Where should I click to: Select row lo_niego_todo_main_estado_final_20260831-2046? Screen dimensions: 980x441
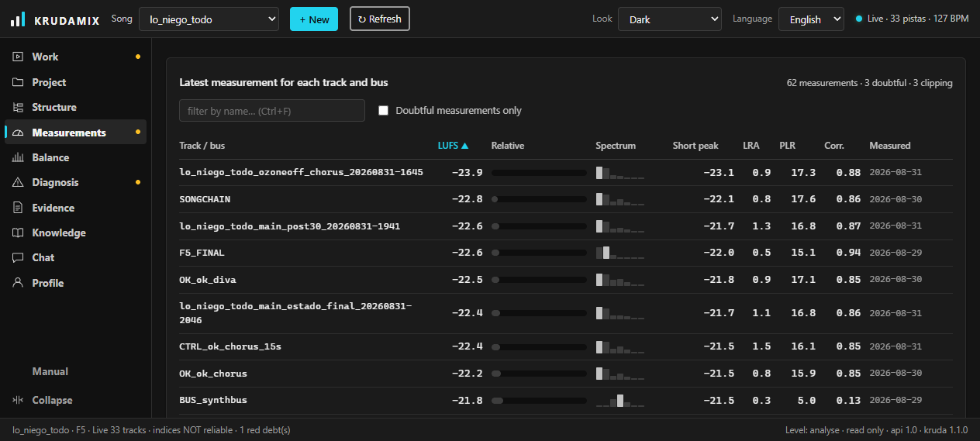coord(566,313)
